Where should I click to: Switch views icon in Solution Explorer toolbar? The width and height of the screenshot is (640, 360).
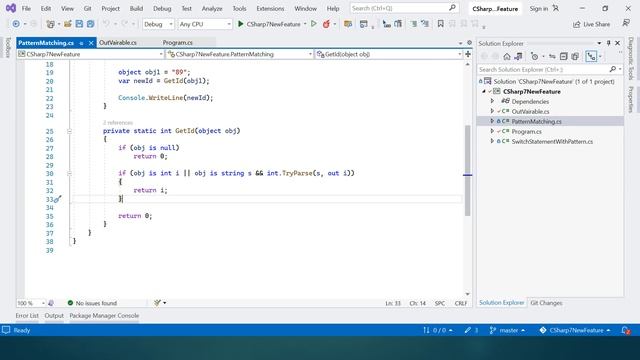point(518,56)
